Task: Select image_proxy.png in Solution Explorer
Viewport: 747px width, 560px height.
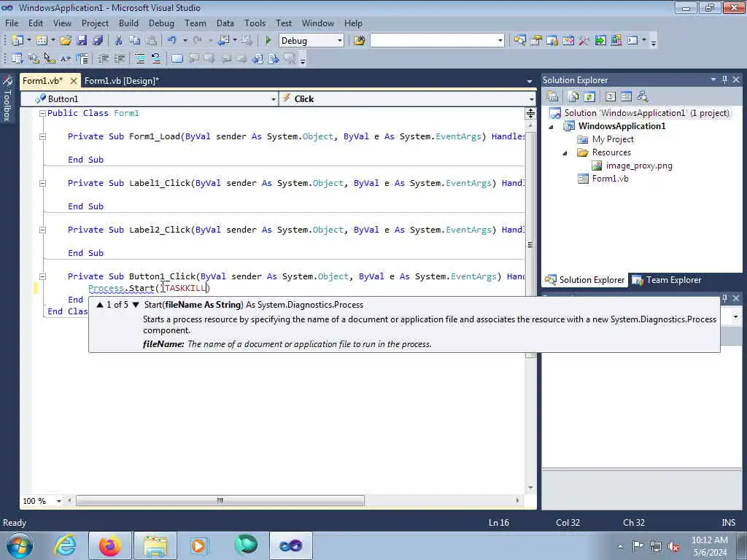Action: [639, 166]
